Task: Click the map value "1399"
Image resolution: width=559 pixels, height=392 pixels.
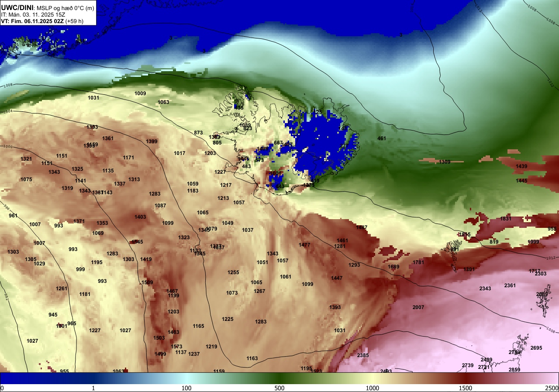Action: pyautogui.click(x=152, y=141)
